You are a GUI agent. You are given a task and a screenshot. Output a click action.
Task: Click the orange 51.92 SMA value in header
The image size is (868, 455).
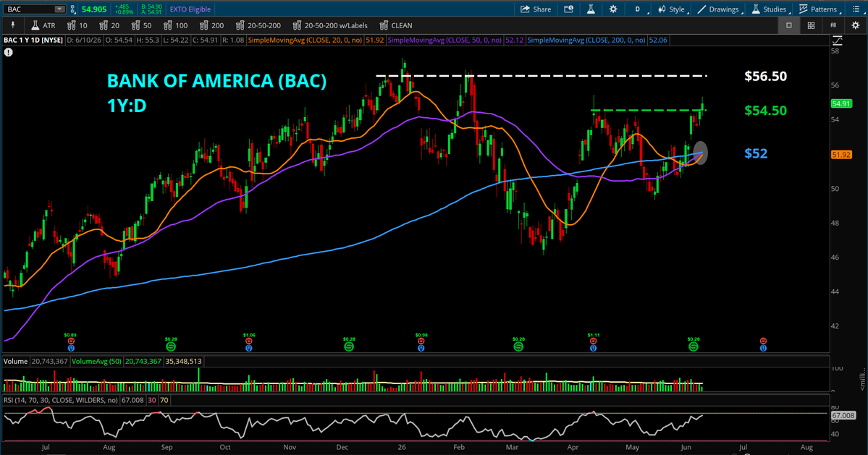click(375, 41)
